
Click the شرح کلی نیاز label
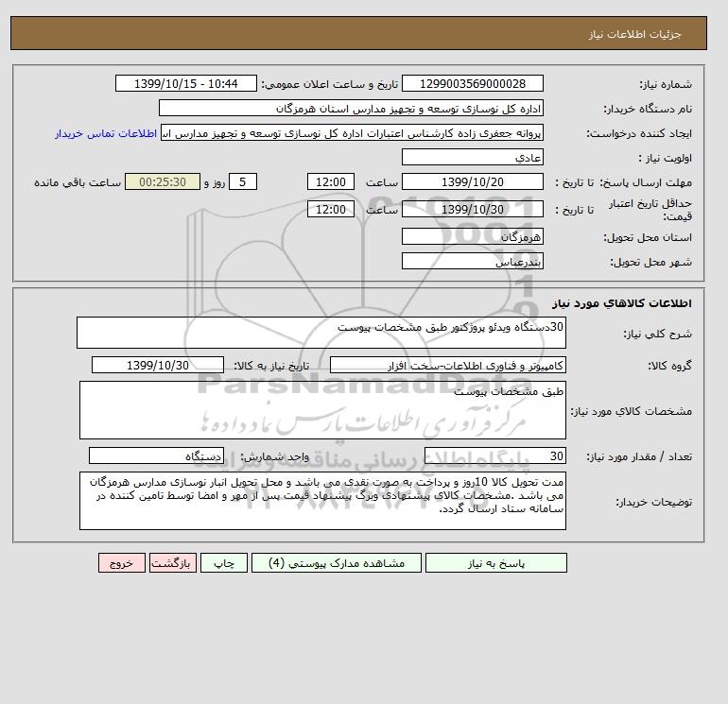click(x=657, y=334)
